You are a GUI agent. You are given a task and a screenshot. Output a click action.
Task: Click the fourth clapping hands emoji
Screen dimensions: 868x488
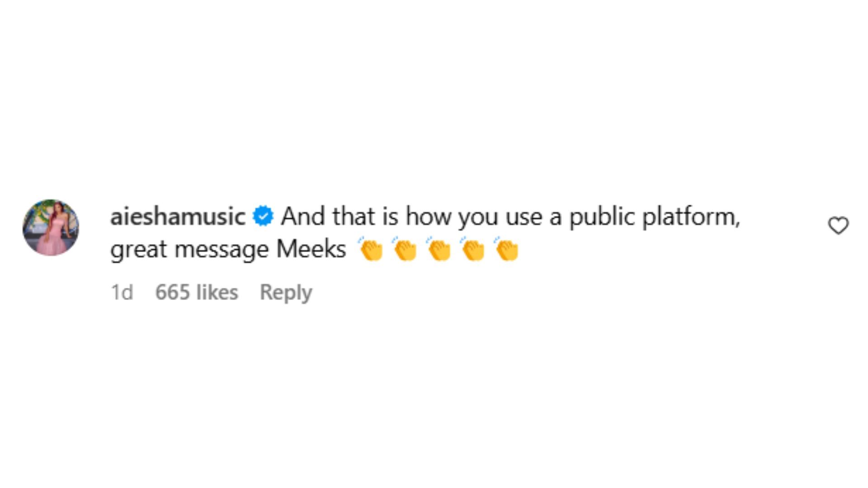coord(472,249)
